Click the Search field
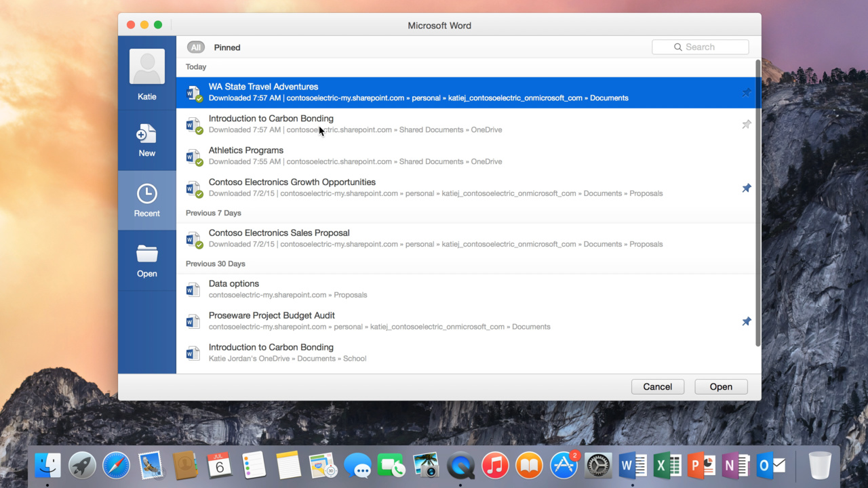This screenshot has height=488, width=868. 701,47
